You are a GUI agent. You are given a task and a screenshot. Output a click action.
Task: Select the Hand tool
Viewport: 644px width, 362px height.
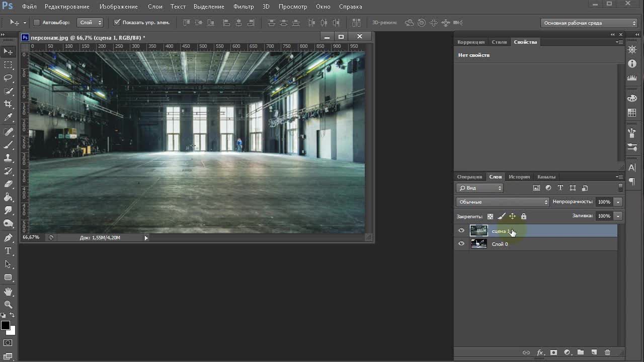pyautogui.click(x=8, y=292)
